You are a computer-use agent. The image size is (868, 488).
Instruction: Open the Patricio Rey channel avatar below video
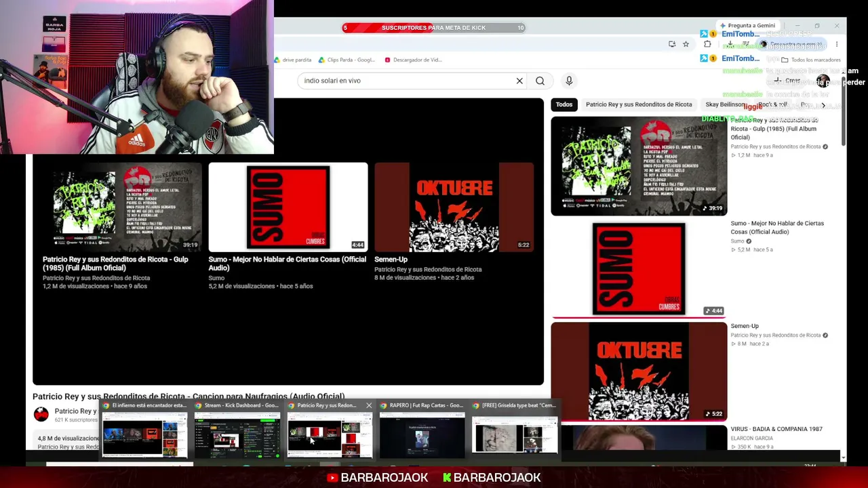41,414
